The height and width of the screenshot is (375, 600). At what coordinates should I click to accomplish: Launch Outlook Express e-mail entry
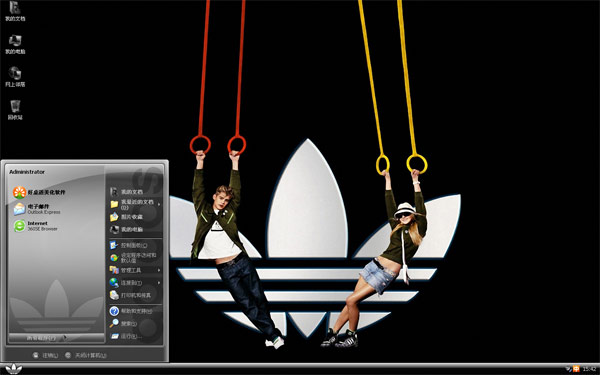pyautogui.click(x=37, y=209)
